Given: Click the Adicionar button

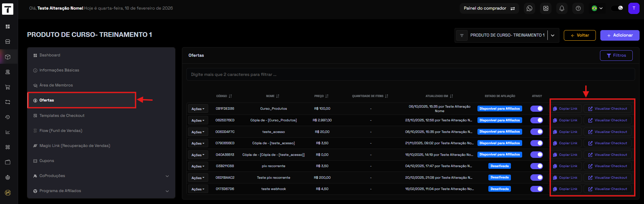Looking at the screenshot, I should [x=619, y=35].
